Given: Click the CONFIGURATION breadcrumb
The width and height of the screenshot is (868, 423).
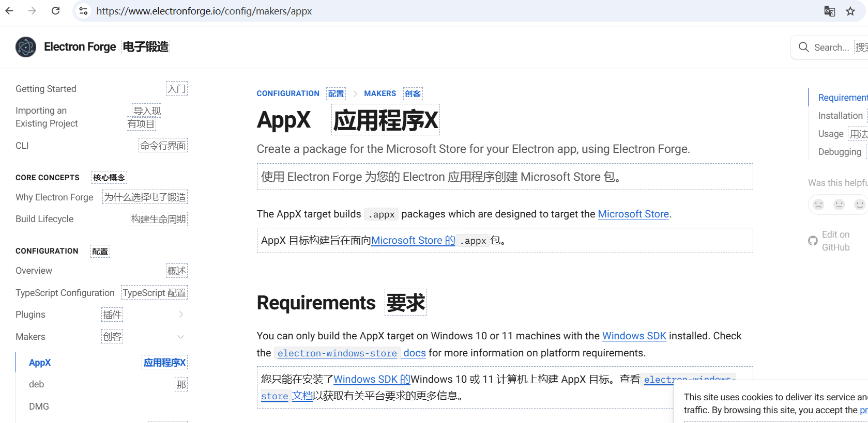Looking at the screenshot, I should pyautogui.click(x=288, y=93).
